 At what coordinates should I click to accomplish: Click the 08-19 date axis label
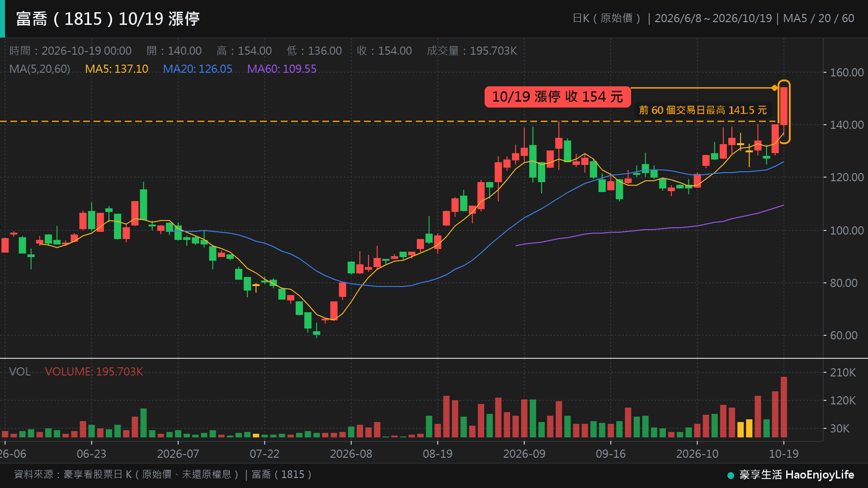click(x=438, y=454)
